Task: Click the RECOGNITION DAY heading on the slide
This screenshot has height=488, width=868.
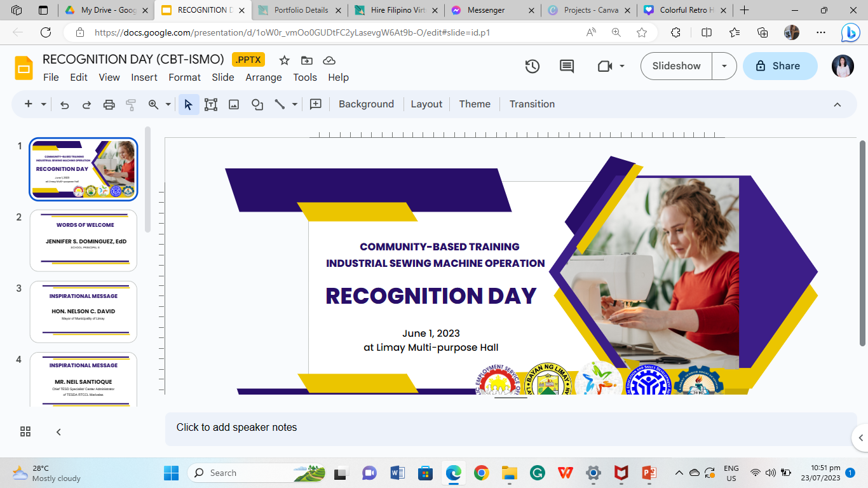Action: tap(431, 296)
